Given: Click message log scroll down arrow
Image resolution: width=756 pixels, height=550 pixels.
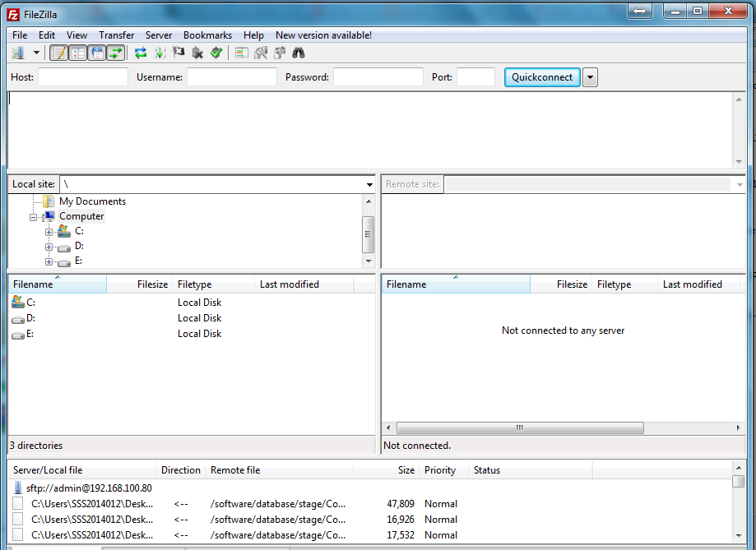Looking at the screenshot, I should (x=739, y=162).
